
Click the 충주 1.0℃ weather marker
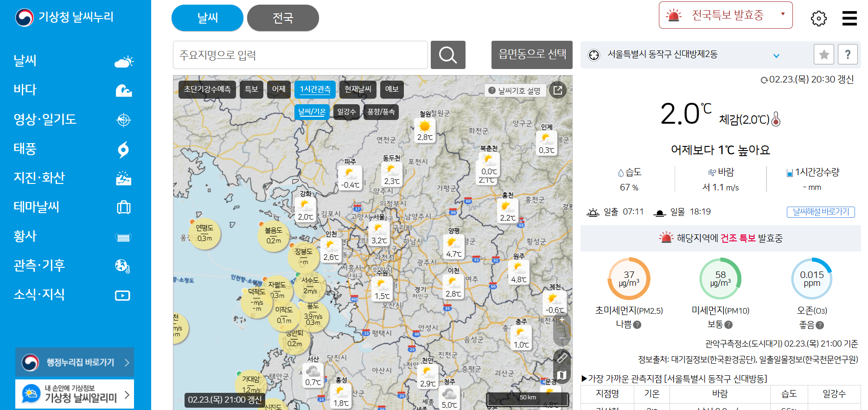[x=521, y=338]
